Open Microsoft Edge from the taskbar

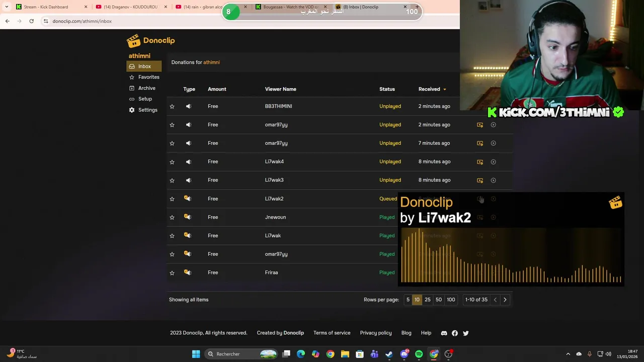(301, 354)
